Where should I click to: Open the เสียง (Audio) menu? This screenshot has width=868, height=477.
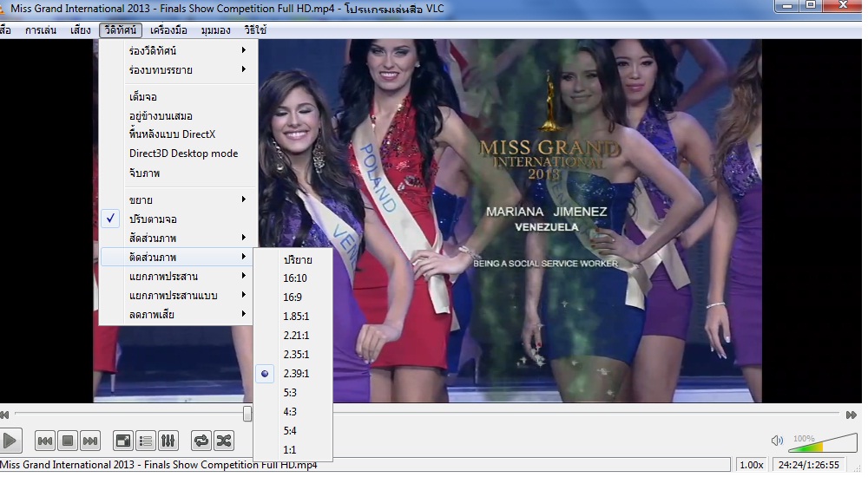pyautogui.click(x=80, y=29)
